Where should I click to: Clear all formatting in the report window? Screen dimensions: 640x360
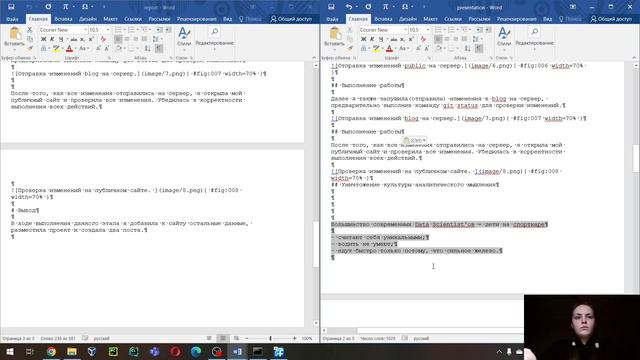(x=103, y=39)
